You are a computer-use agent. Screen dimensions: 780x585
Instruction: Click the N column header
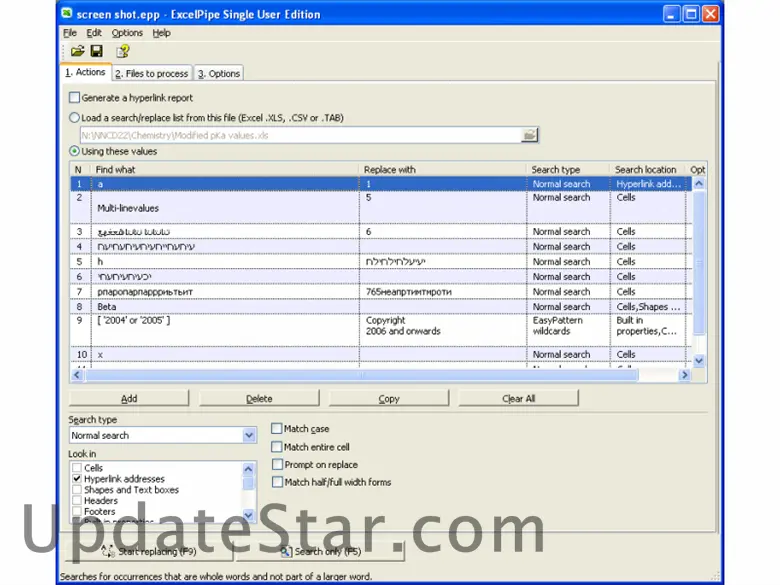tap(81, 170)
